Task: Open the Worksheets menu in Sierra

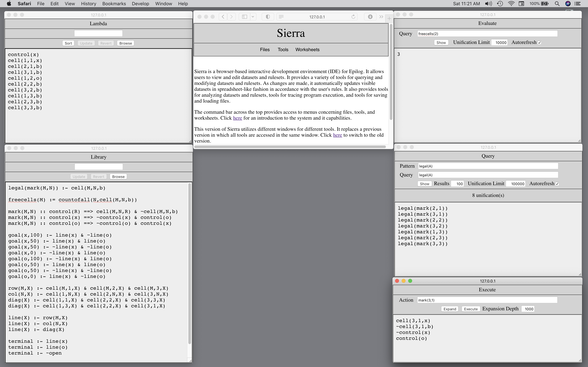Action: pos(307,50)
